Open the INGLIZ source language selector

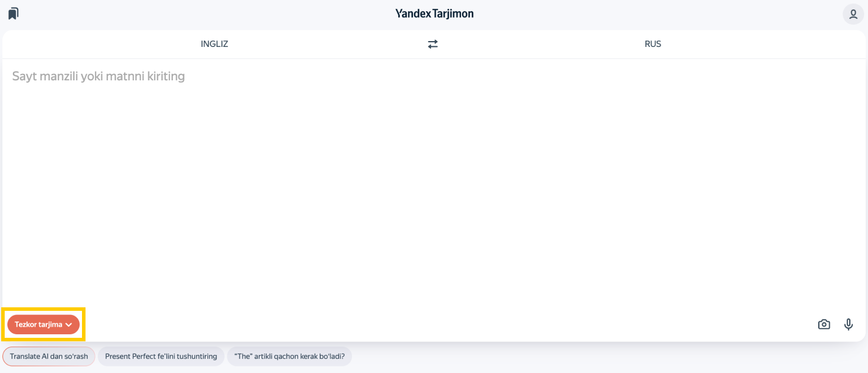coord(214,44)
